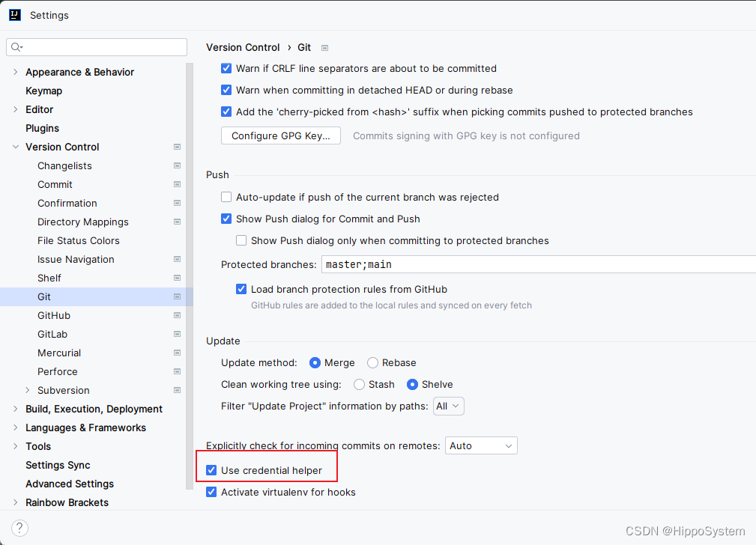756x545 pixels.
Task: Enable auto-update if push was rejected
Action: 226,197
